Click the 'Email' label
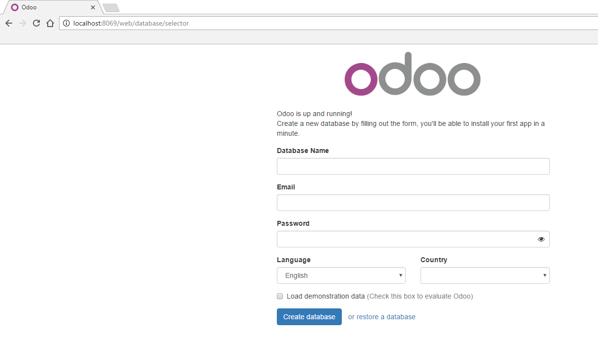Screen dimensions: 598x364 (286, 187)
